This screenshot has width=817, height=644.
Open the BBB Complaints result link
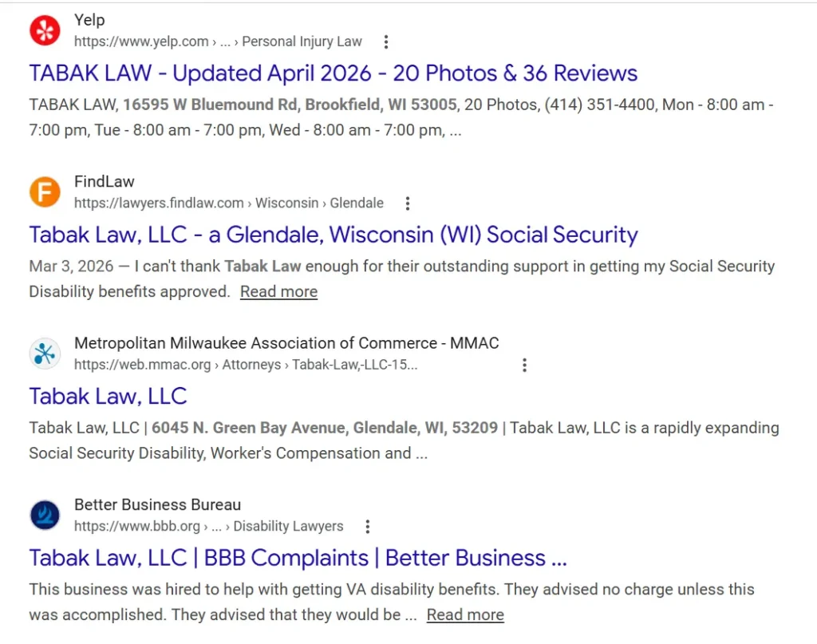click(x=298, y=558)
